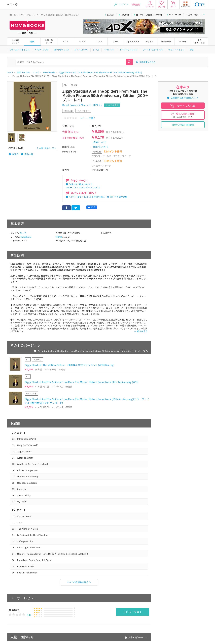The width and height of the screenshot is (215, 644).
Task: Expand すべての収録曲を見る track list
Action: pyautogui.click(x=79, y=582)
